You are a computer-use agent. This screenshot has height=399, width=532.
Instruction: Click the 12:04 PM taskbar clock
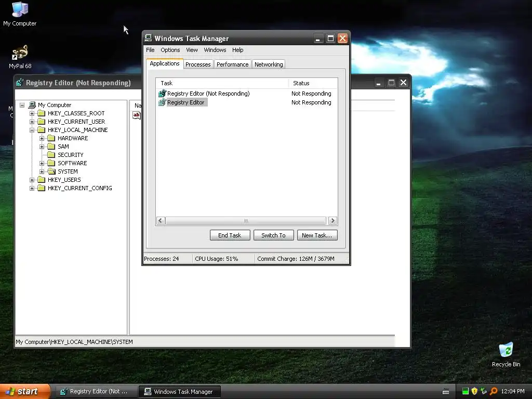click(513, 391)
